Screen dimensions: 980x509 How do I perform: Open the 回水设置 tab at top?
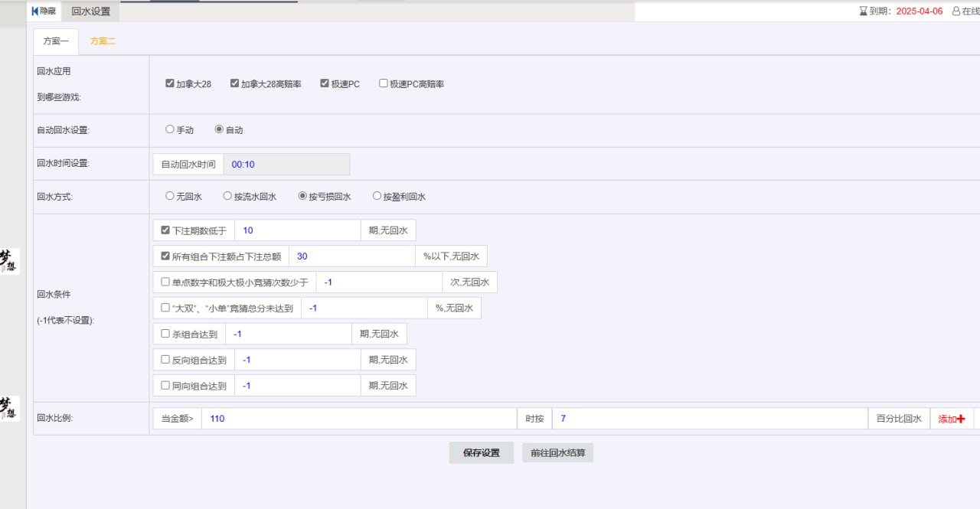pos(90,11)
